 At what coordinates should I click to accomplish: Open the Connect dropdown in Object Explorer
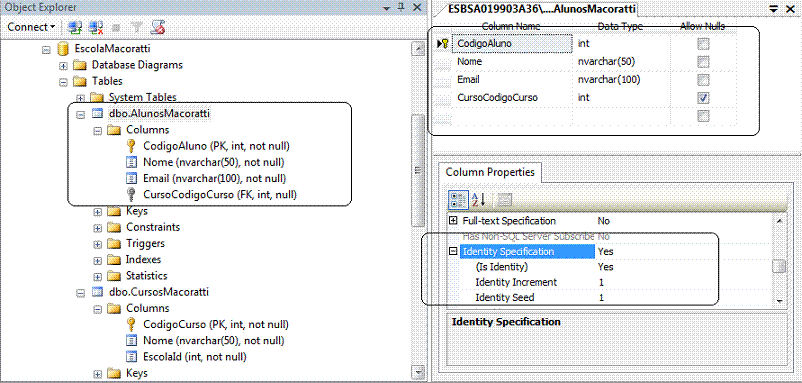[x=31, y=27]
